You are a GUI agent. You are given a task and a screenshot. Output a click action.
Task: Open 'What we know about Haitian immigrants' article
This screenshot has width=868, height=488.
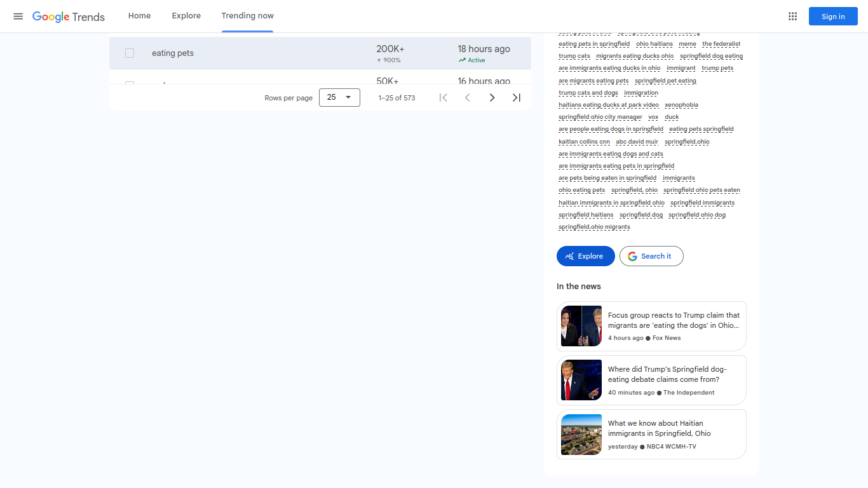coord(651,434)
